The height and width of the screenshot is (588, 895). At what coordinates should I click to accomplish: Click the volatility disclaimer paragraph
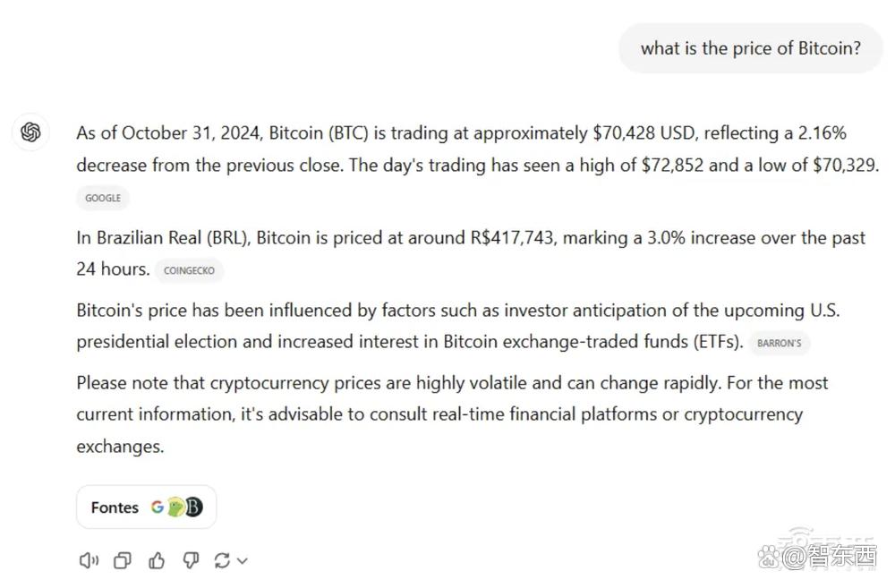coord(452,414)
